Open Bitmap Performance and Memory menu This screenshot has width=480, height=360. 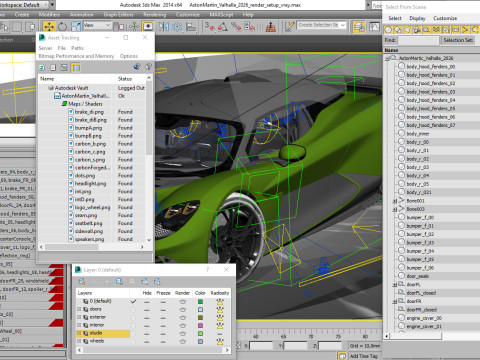point(76,56)
